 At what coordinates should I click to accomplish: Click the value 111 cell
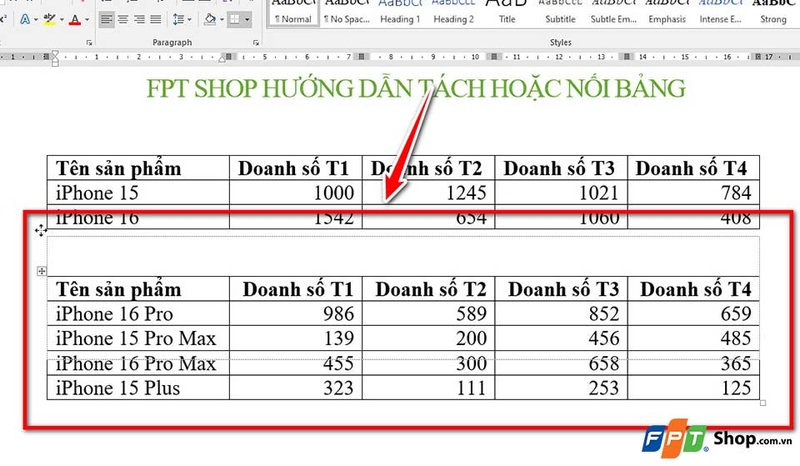(429, 388)
